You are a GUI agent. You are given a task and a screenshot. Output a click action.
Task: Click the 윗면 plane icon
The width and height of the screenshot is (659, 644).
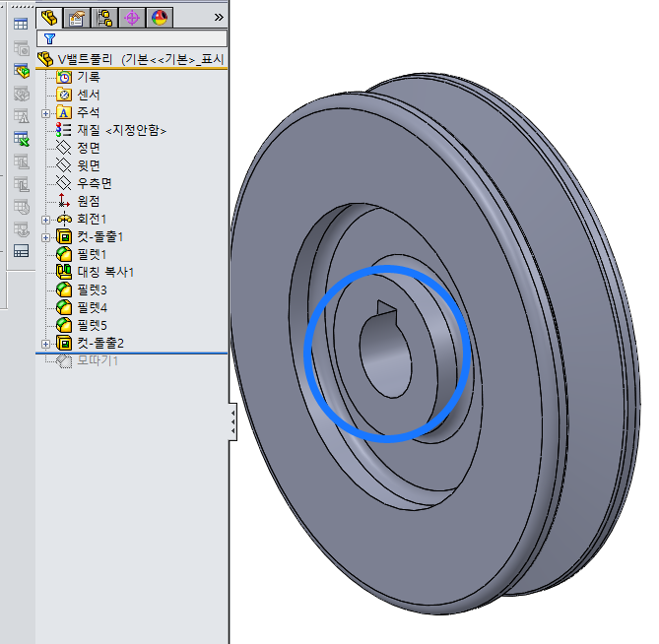[x=64, y=165]
